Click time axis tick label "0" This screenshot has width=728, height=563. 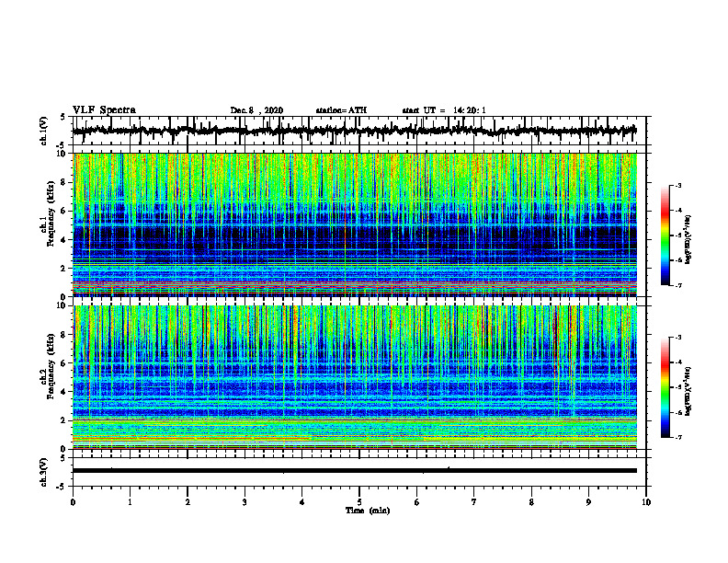[73, 502]
